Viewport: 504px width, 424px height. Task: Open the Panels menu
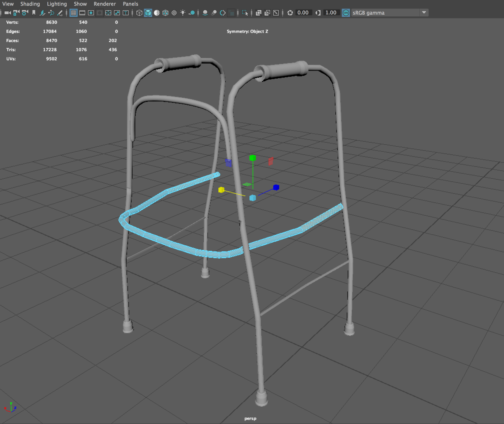(x=130, y=4)
